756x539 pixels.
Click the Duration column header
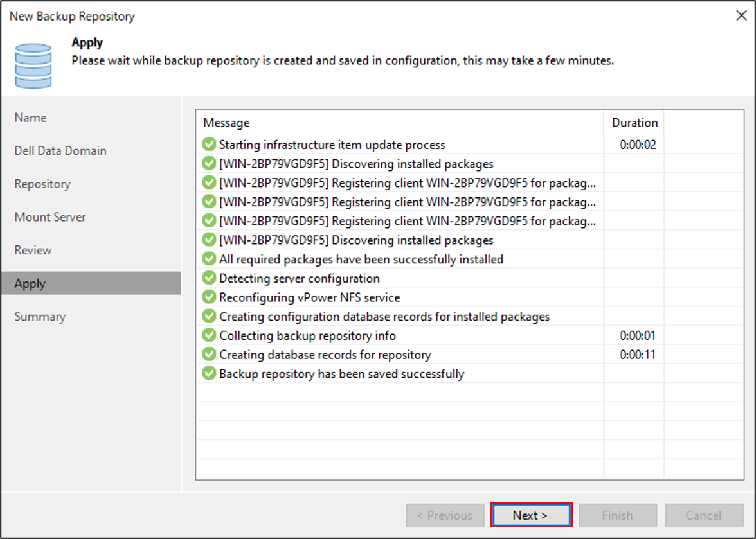634,123
